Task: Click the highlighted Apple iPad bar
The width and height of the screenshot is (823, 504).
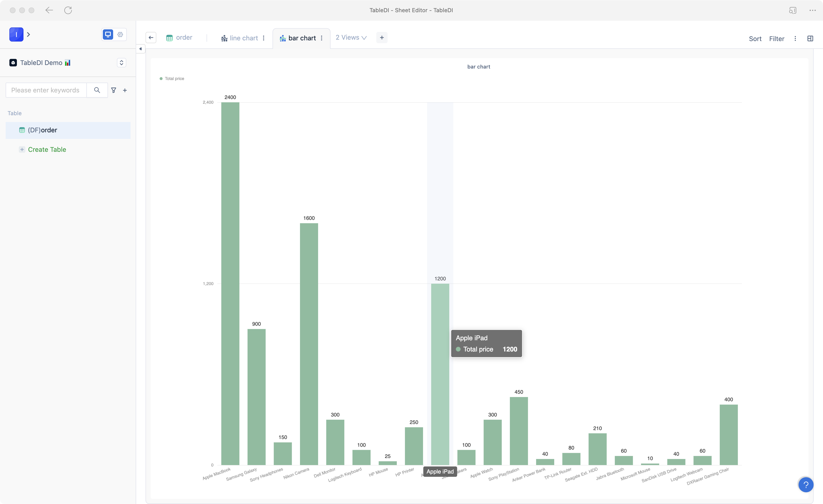Action: pyautogui.click(x=440, y=374)
